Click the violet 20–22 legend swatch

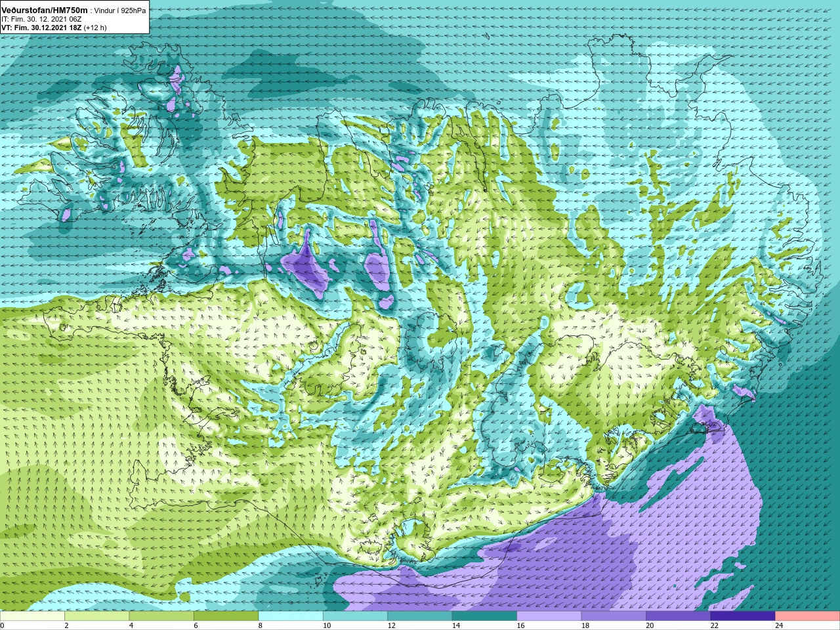(x=678, y=616)
